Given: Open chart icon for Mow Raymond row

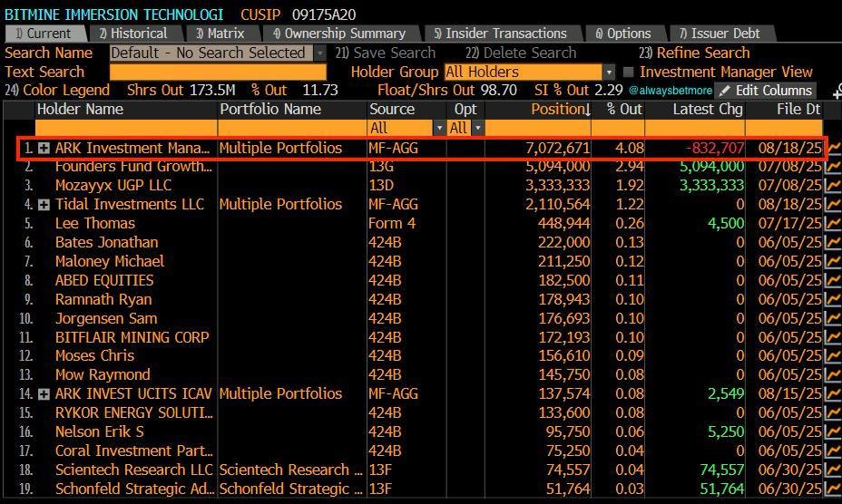Looking at the screenshot, I should pyautogui.click(x=834, y=374).
